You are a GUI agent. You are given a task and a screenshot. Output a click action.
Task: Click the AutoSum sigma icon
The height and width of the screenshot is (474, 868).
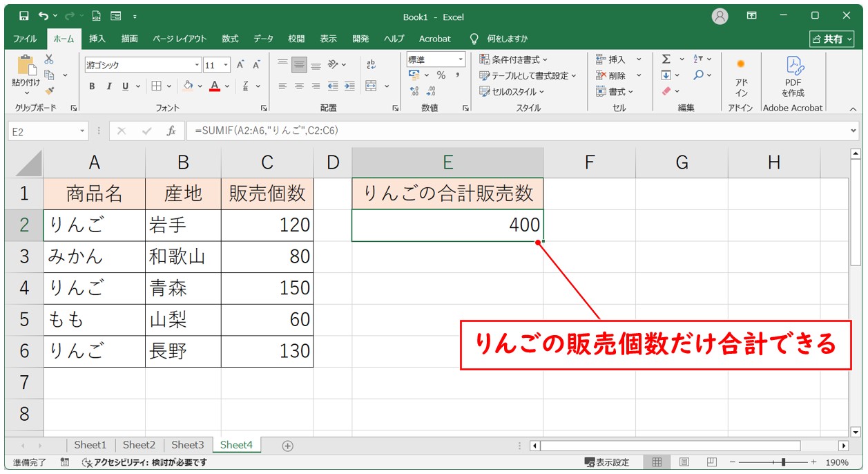[x=666, y=59]
